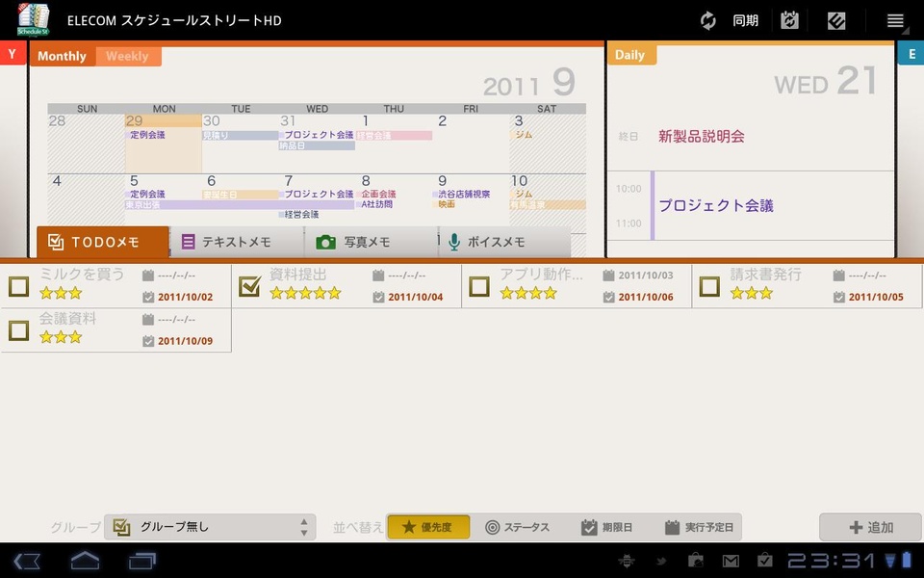Click the WED 21 date heading
924x578 pixels.
[826, 81]
